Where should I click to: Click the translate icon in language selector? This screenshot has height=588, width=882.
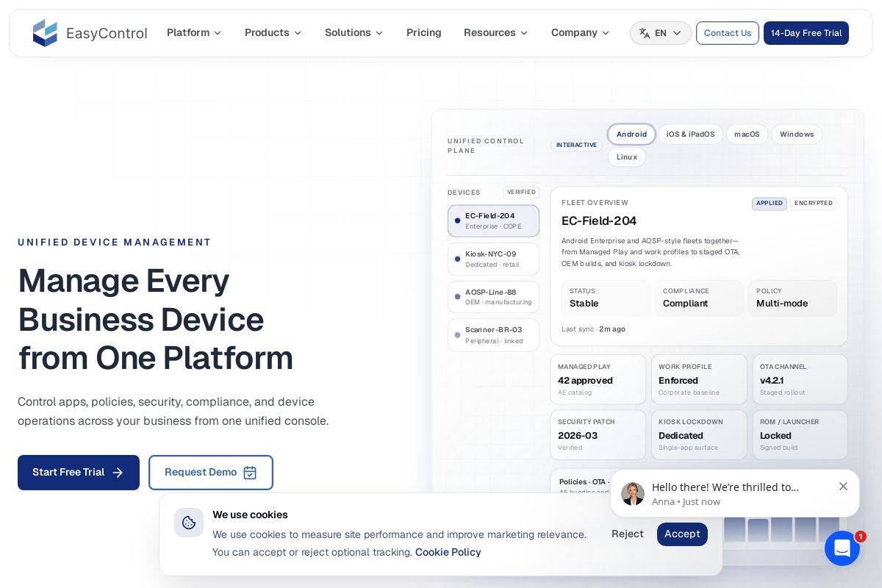[x=645, y=33]
